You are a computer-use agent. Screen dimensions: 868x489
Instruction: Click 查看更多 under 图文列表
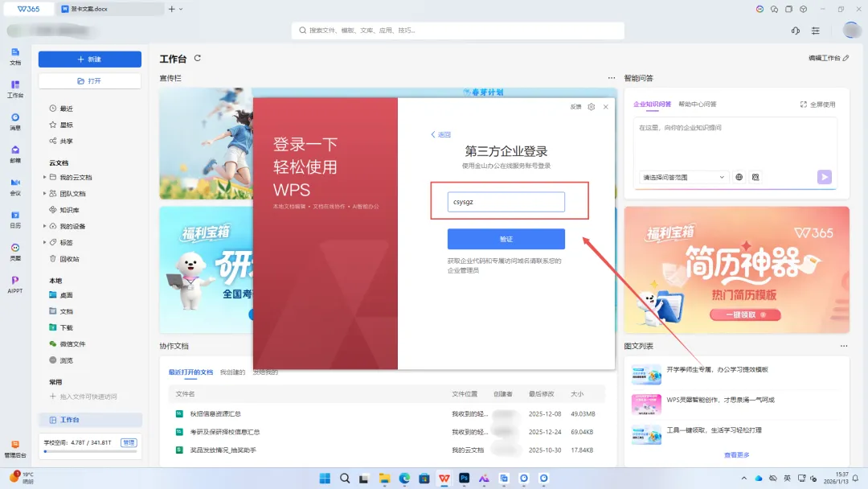[x=736, y=455]
